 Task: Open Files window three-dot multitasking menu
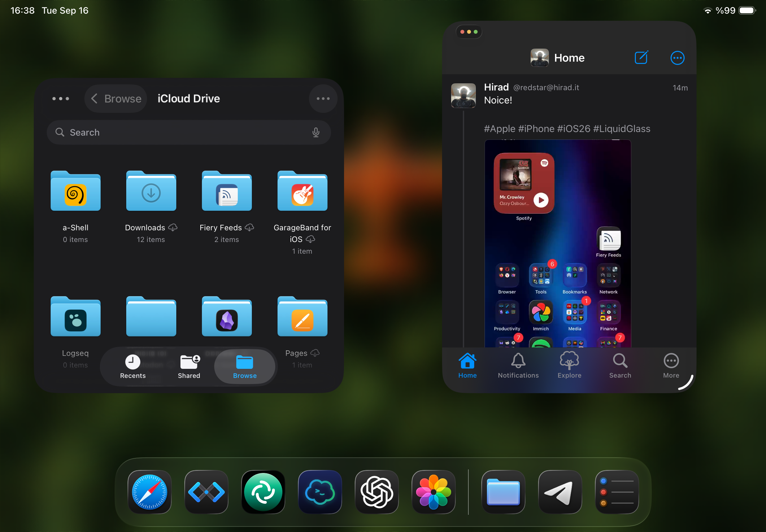(x=61, y=99)
